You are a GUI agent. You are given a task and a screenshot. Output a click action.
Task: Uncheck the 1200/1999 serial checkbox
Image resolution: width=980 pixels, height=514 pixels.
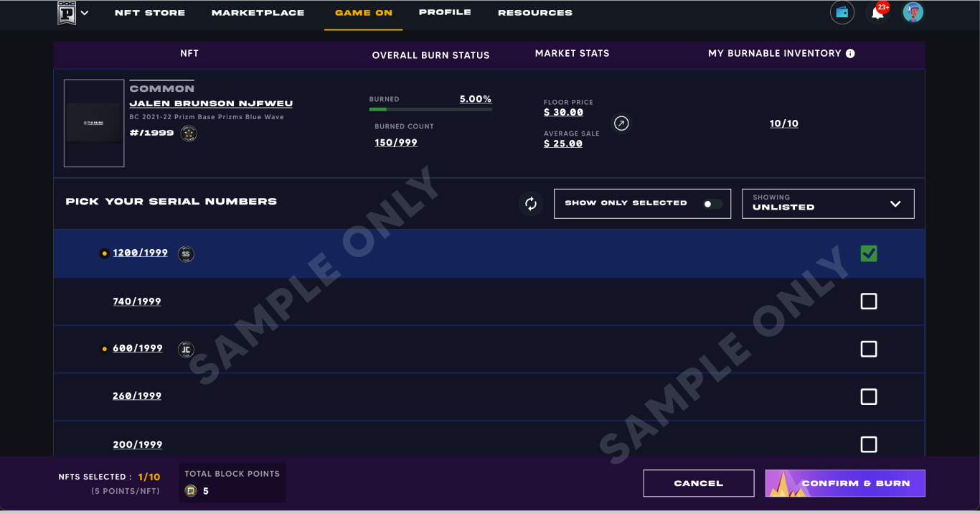tap(869, 253)
